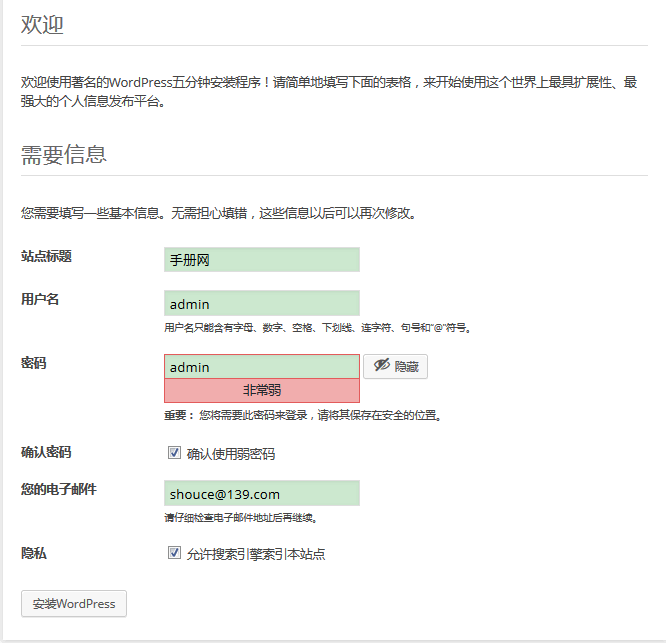This screenshot has width=666, height=643.
Task: Click the 密码 form label
Action: (x=34, y=363)
